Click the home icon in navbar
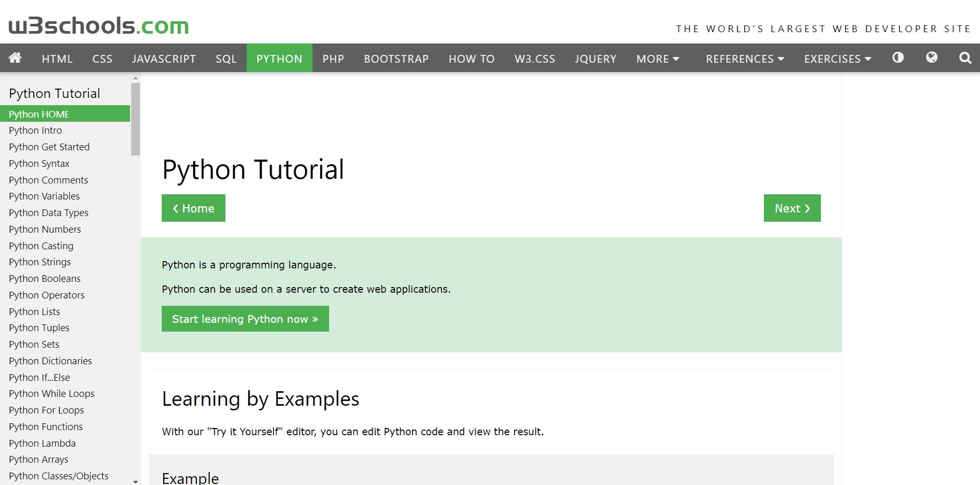Viewport: 980px width, 485px height. pos(15,58)
